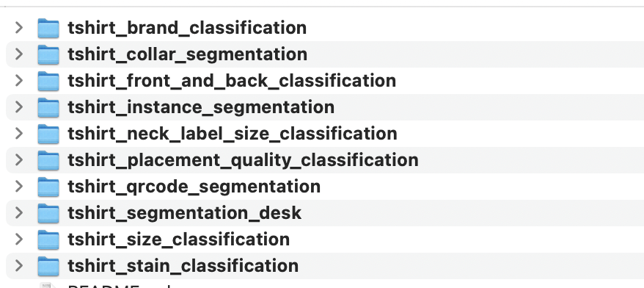This screenshot has width=644, height=288.
Task: Select the tshirt_placement_quality_classification folder name
Action: [243, 160]
